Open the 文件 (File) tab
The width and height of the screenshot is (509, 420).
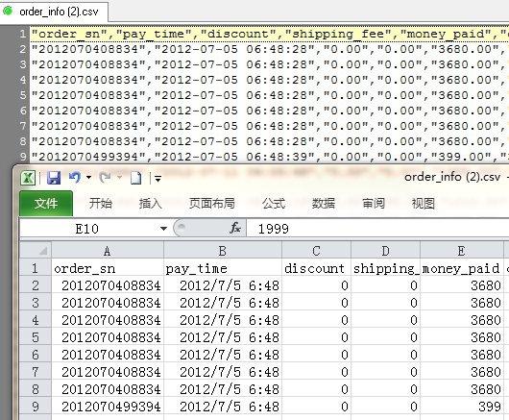46,204
